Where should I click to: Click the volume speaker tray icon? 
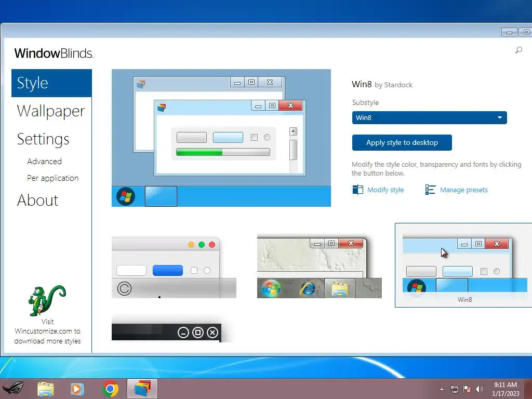tap(480, 389)
